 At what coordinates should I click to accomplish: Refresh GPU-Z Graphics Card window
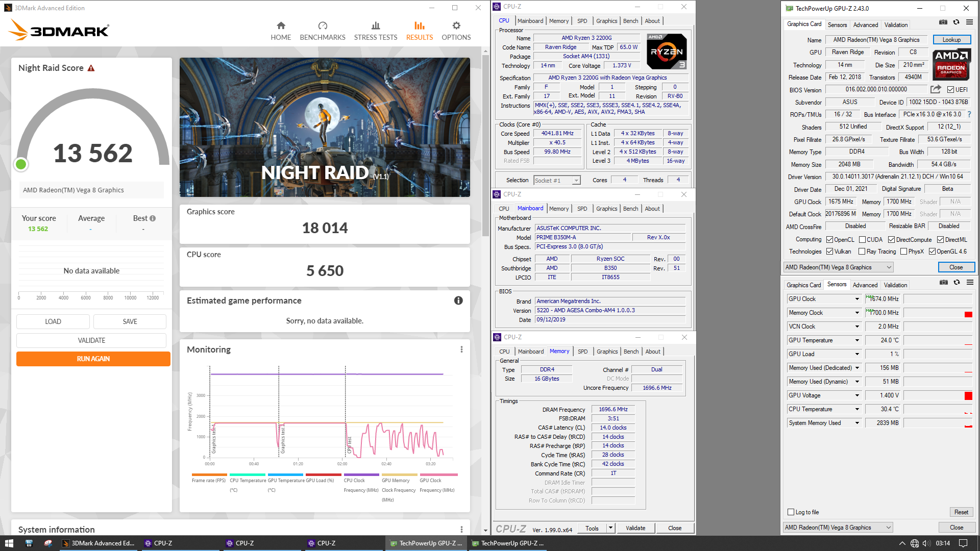click(957, 22)
